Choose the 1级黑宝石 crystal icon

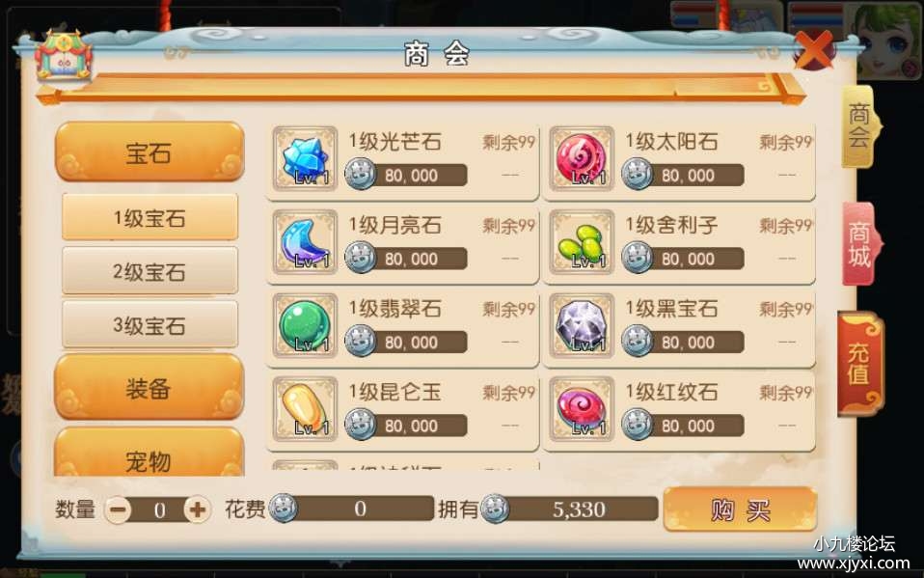(581, 325)
